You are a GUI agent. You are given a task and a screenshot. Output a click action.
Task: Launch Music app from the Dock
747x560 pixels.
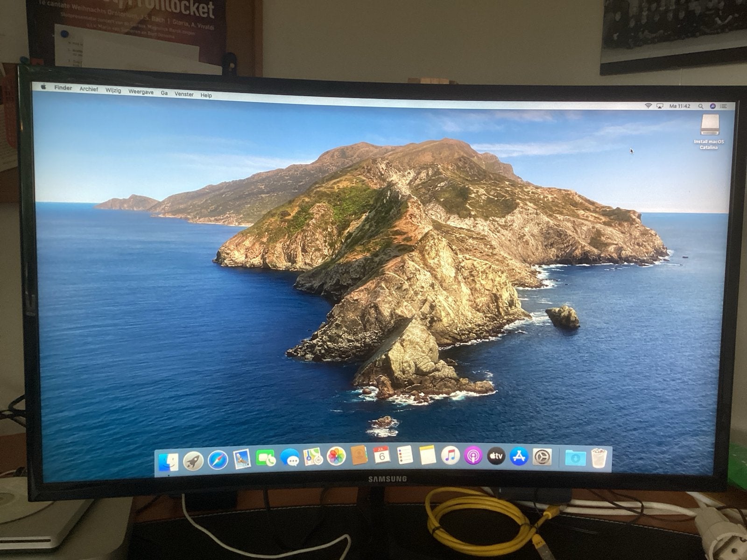pyautogui.click(x=451, y=455)
